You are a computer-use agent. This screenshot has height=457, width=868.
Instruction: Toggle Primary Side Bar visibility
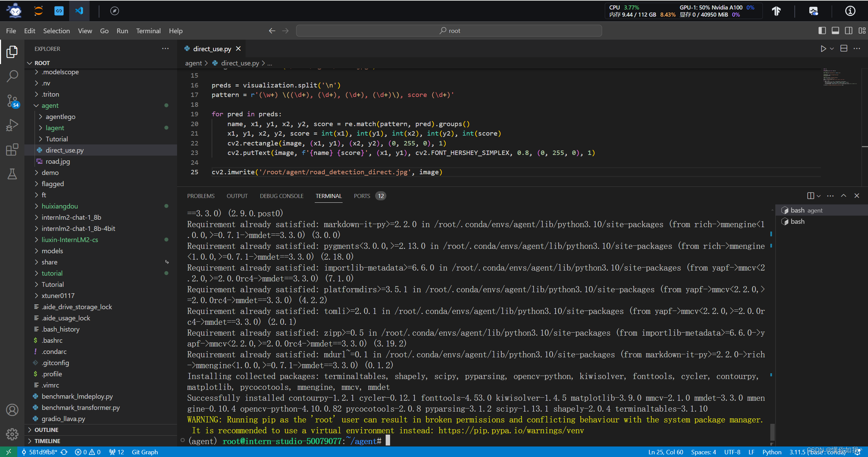pyautogui.click(x=822, y=31)
